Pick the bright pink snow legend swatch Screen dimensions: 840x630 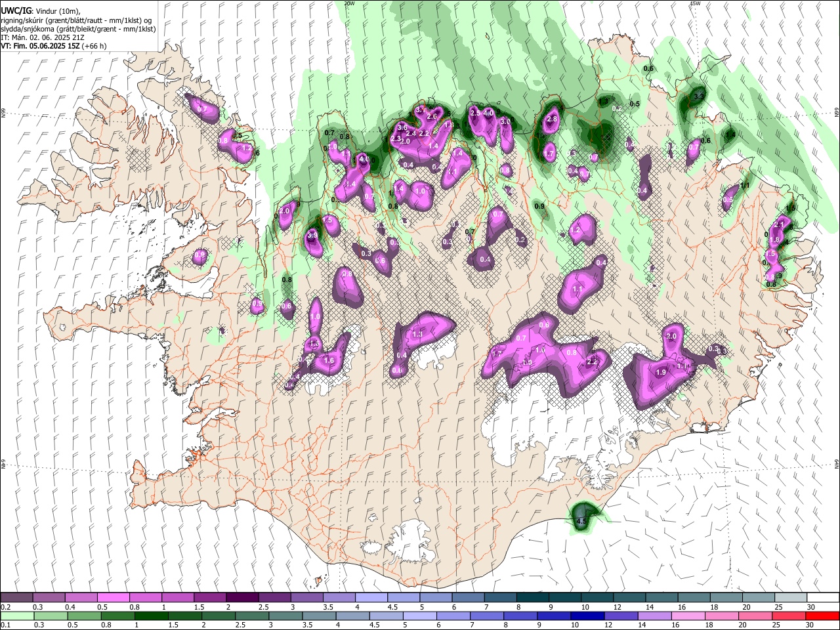pos(114,597)
